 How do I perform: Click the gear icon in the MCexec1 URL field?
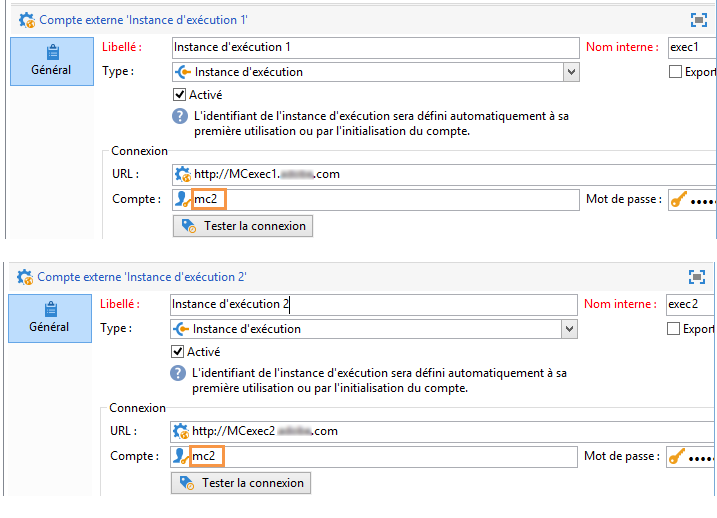click(x=183, y=174)
